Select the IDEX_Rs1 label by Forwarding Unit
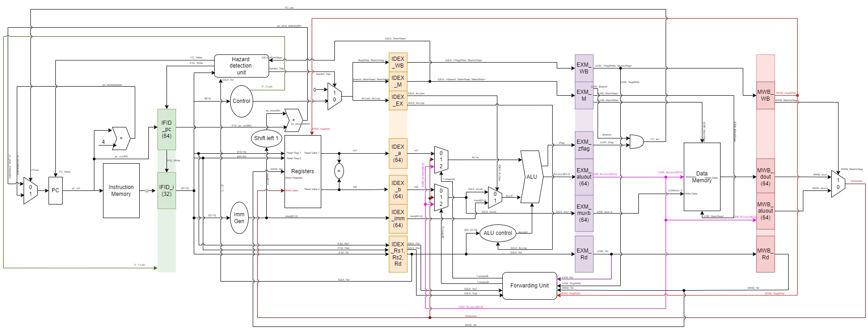 click(x=471, y=289)
